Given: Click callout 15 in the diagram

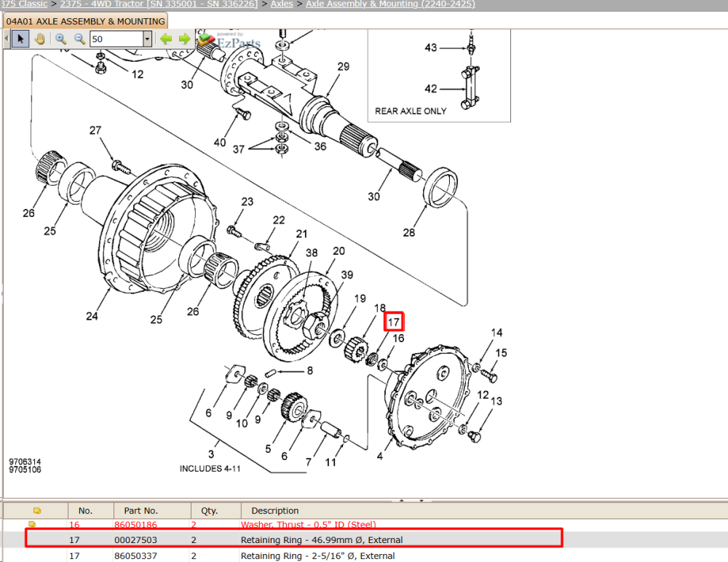Looking at the screenshot, I should [501, 352].
